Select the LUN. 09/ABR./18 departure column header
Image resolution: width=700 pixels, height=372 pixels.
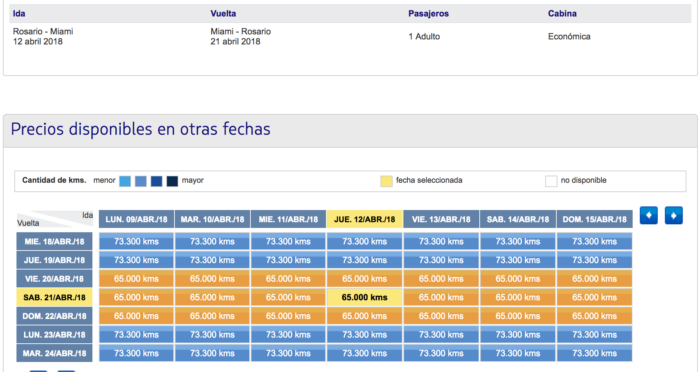[x=136, y=219]
